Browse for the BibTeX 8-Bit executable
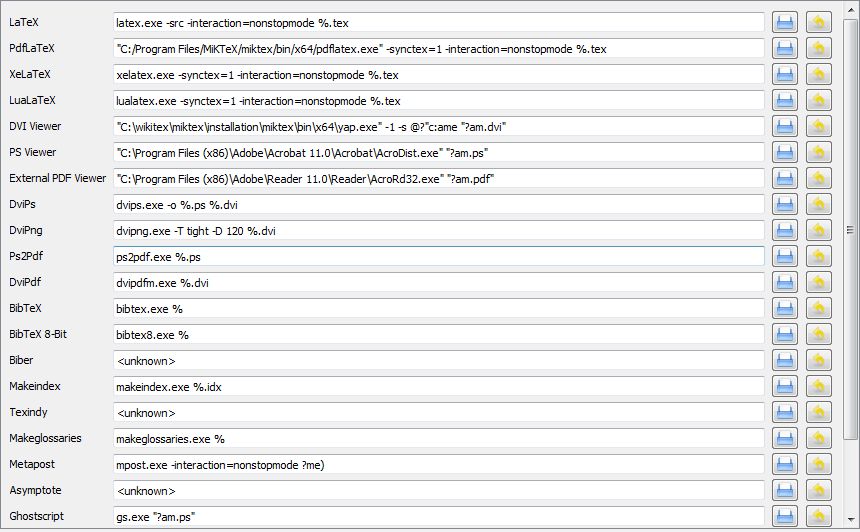860x532 pixels. click(x=785, y=335)
